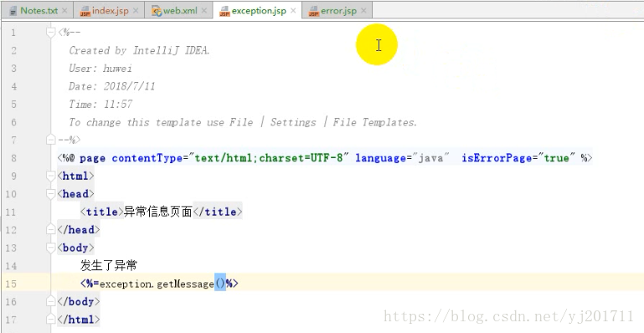Viewport: 644px width, 333px height.
Task: Click the body text 发生了异常
Action: (x=108, y=266)
